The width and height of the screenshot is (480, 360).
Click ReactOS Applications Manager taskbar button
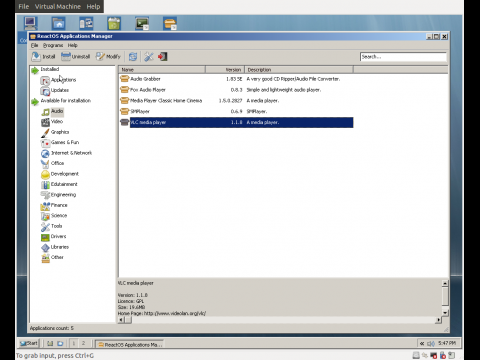(x=130, y=345)
